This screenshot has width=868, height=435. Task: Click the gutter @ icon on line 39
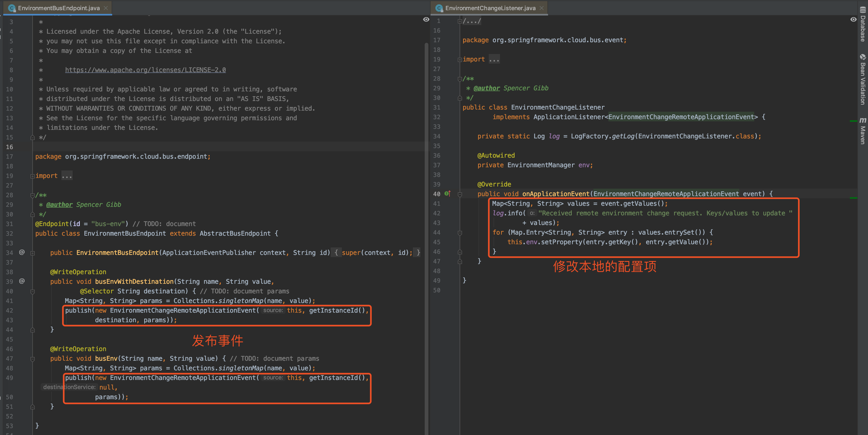[22, 281]
